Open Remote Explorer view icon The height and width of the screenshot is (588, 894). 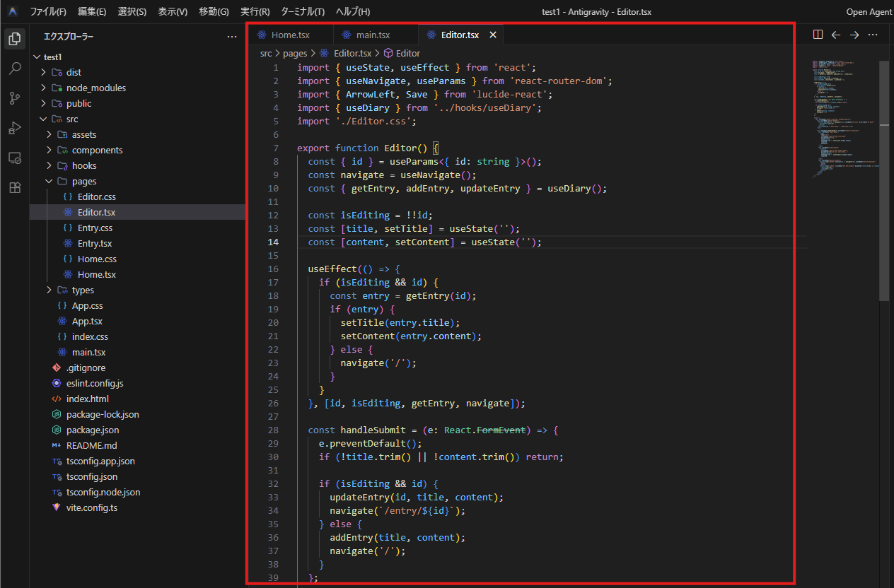(14, 158)
